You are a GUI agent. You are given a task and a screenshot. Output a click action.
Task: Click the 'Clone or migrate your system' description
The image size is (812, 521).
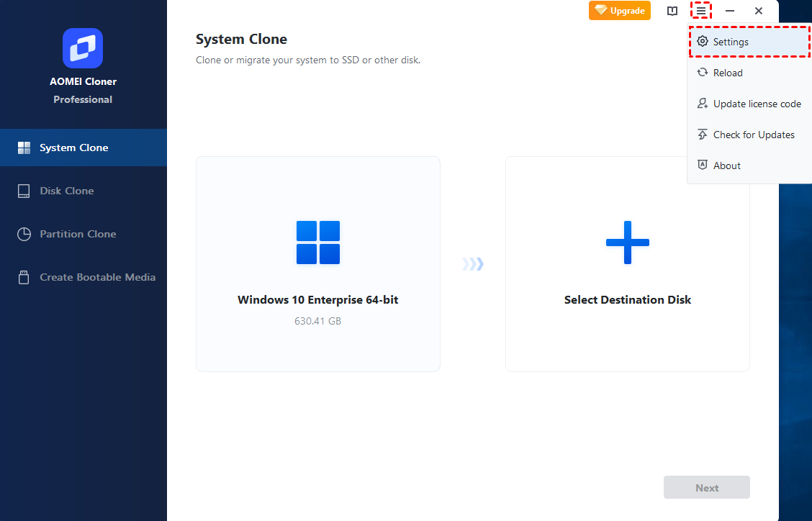[x=308, y=60]
